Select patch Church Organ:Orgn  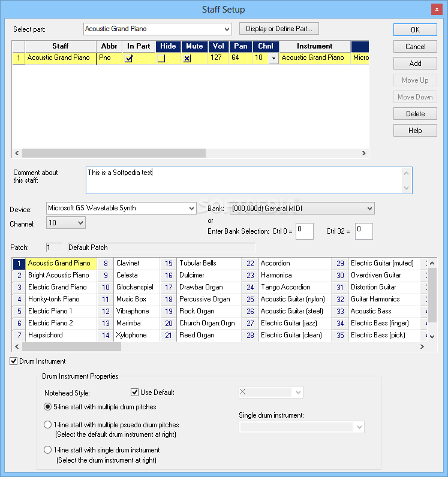209,323
